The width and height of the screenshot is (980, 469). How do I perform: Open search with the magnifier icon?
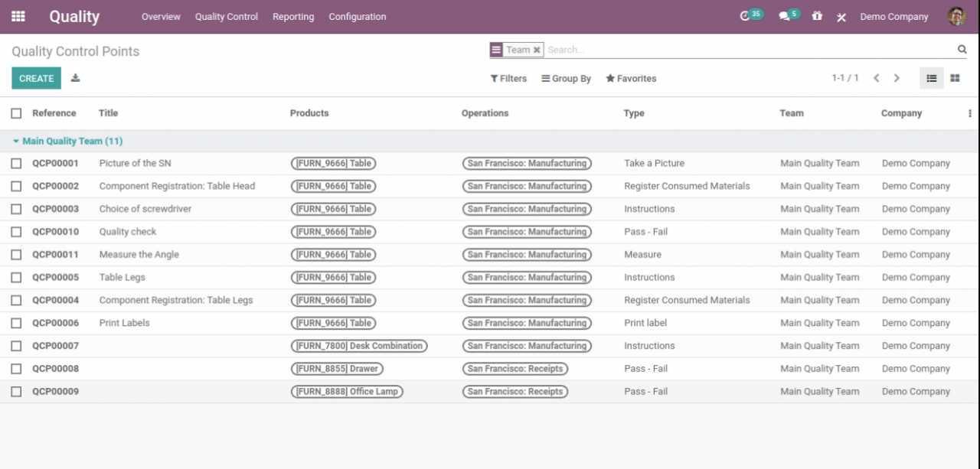click(962, 49)
